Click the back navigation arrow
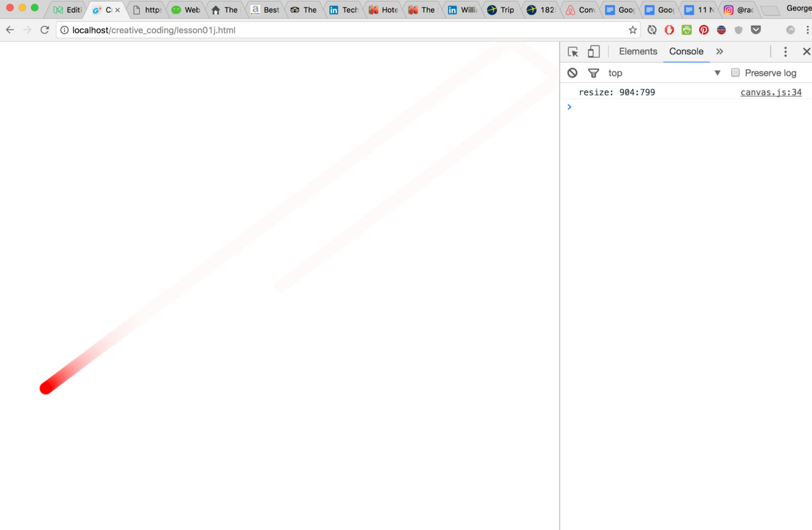 coord(10,30)
